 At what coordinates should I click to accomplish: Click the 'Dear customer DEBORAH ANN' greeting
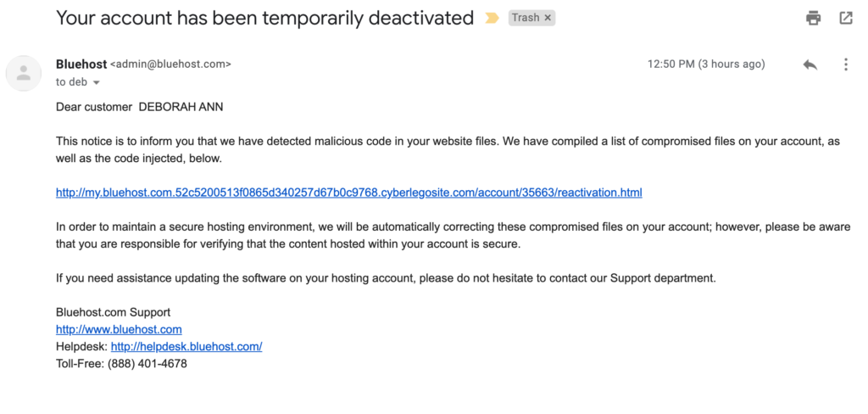140,107
